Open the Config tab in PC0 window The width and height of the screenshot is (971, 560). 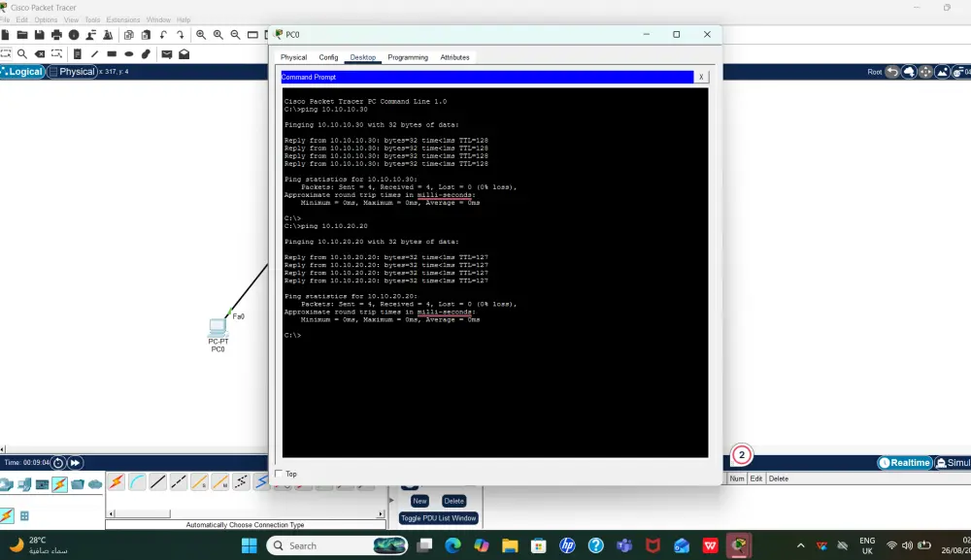[x=328, y=57]
